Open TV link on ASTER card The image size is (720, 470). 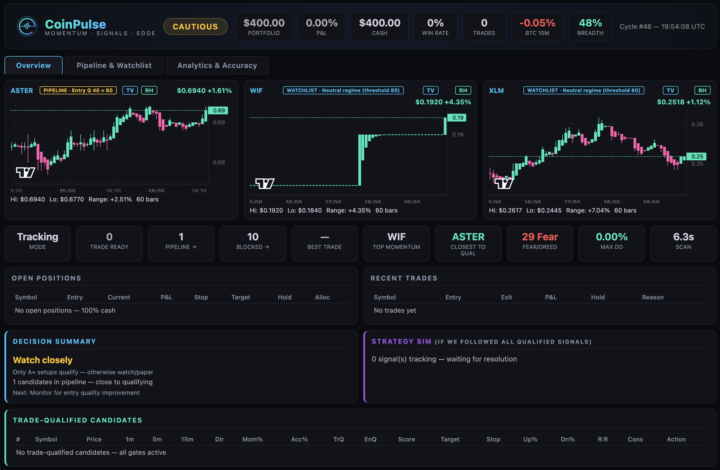130,90
